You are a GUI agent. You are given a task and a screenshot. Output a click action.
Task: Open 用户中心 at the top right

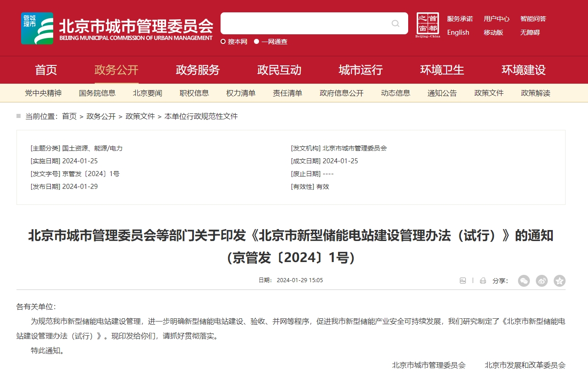tap(496, 18)
